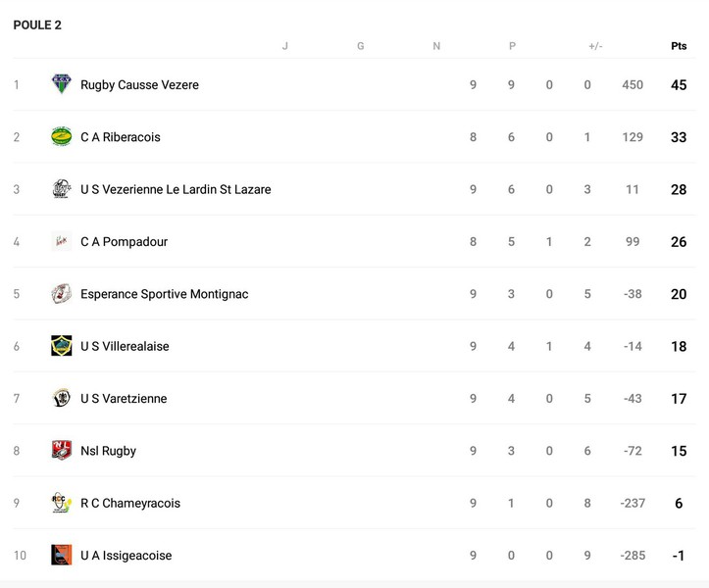
Task: Click the U S Varetzienne logo
Action: pyautogui.click(x=62, y=398)
